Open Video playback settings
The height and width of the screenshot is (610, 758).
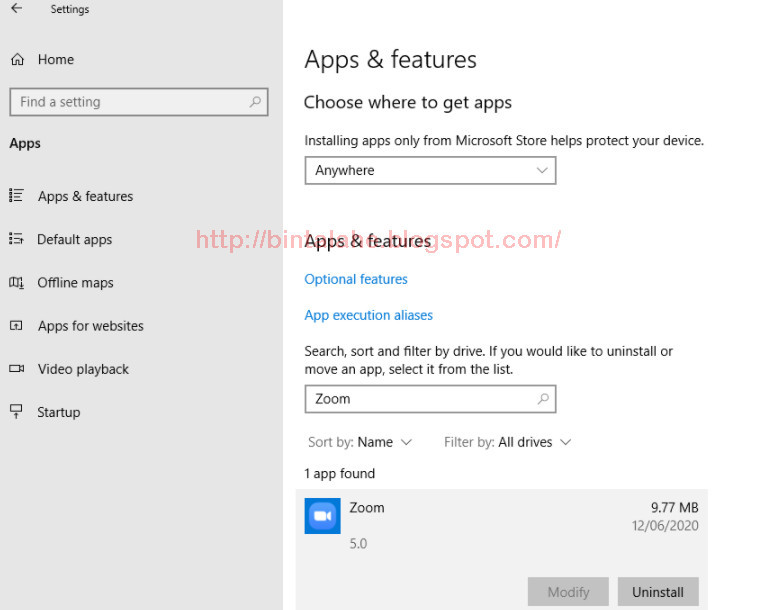tap(83, 369)
